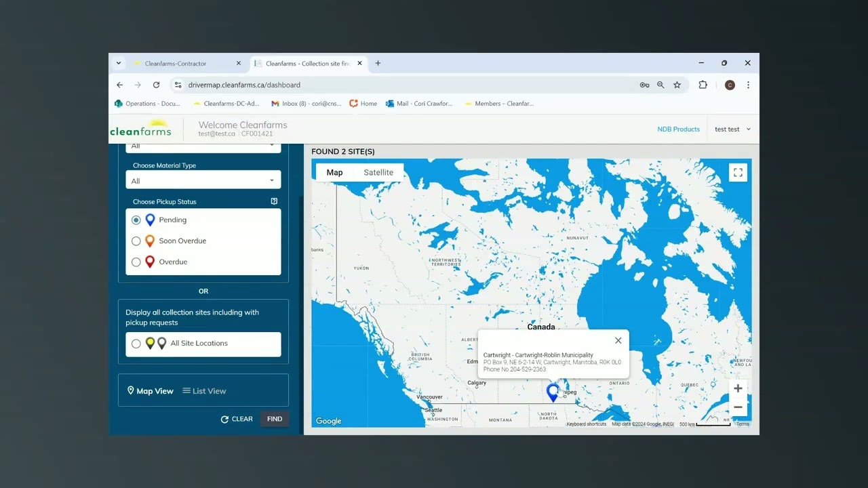868x488 pixels.
Task: Switch to List View
Action: coord(204,391)
